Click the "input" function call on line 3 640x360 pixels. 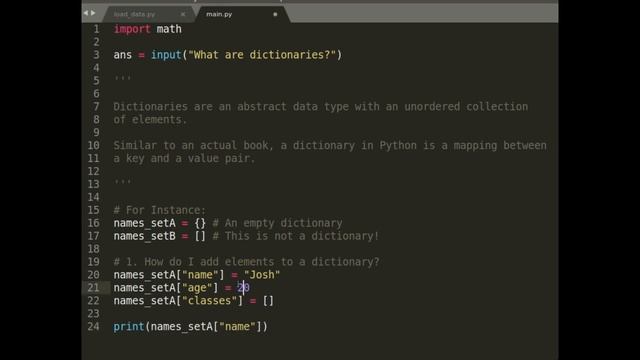166,55
